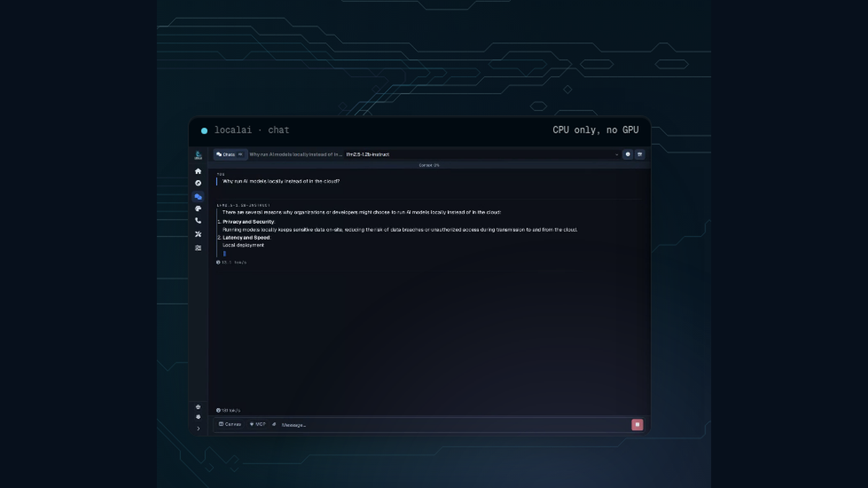Open the Chats button in the header

tap(229, 154)
